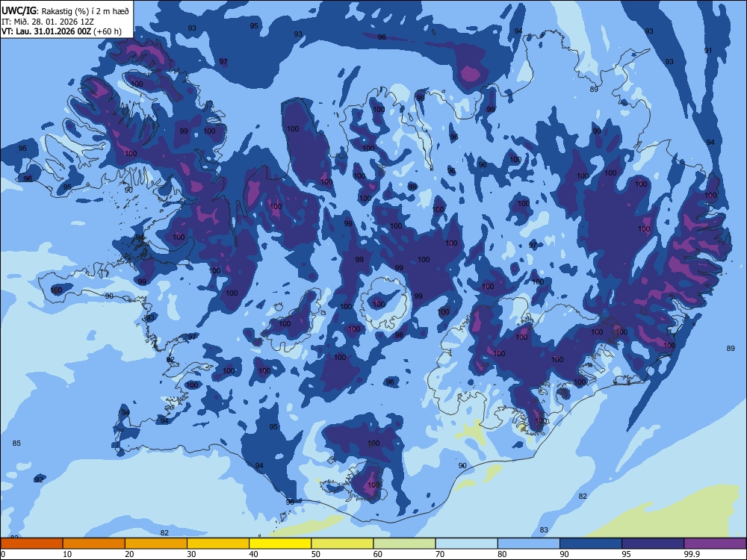Click the light green 60–70 legend swatch

(x=404, y=544)
